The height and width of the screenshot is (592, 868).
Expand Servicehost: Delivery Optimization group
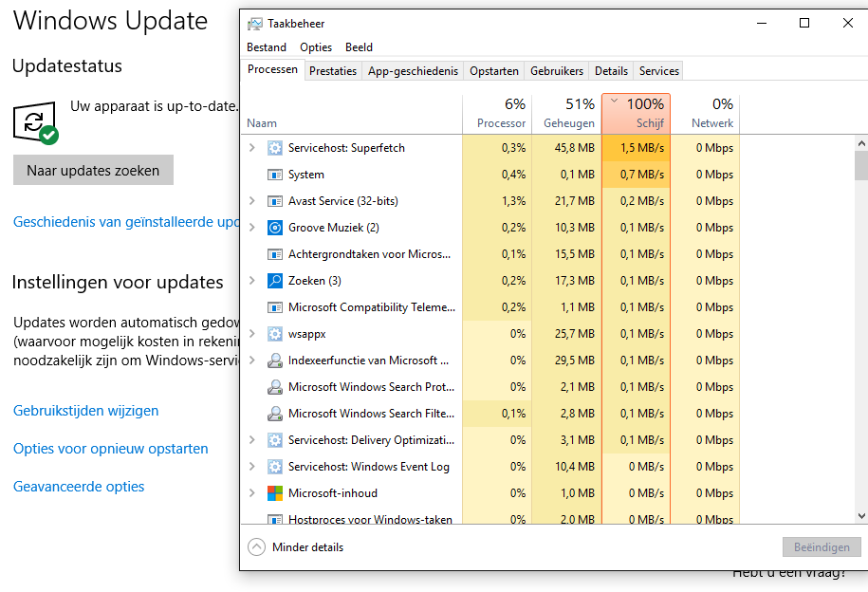tap(252, 440)
